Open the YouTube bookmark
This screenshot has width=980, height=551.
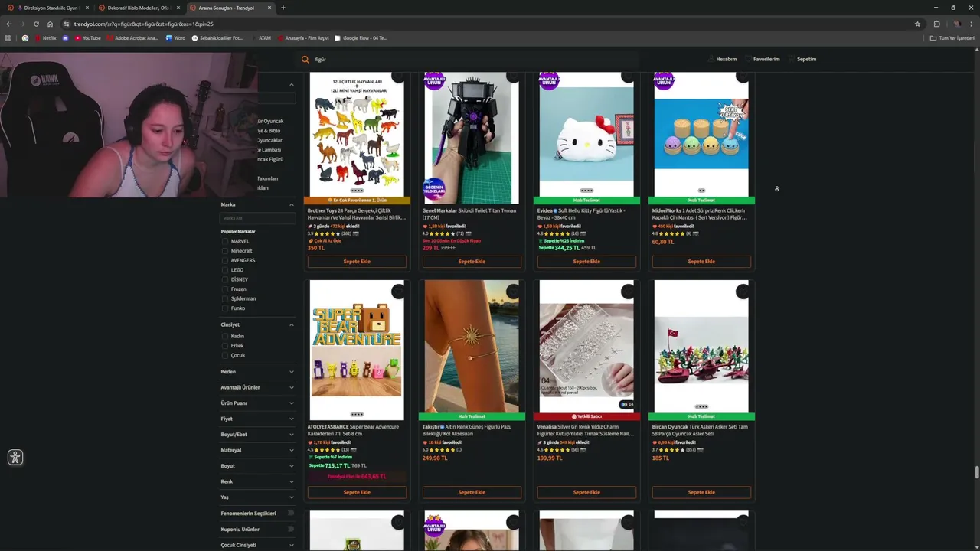pos(87,38)
